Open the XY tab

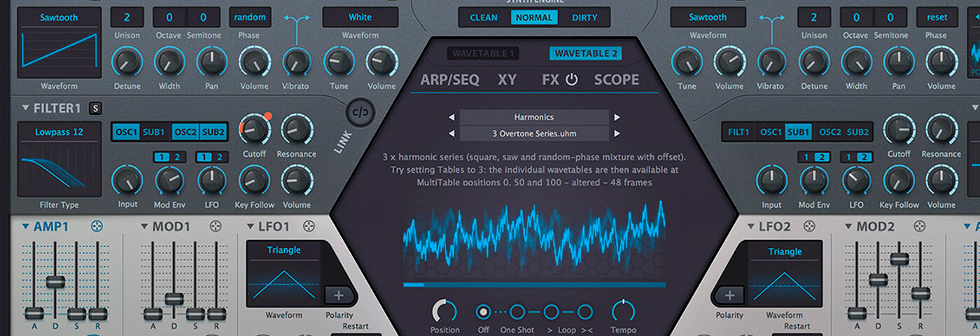[507, 80]
